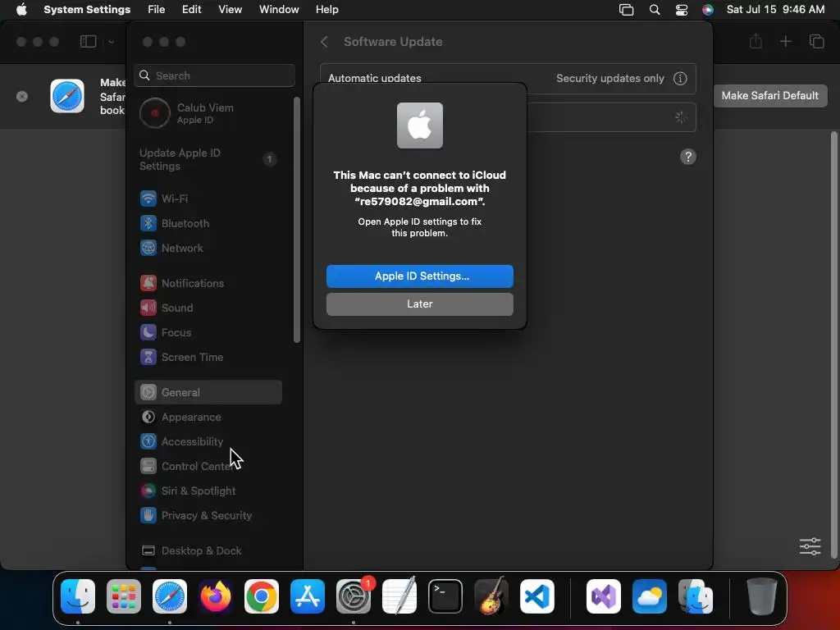
Task: Open Stage Manager windows icon in menu bar
Action: tap(626, 10)
